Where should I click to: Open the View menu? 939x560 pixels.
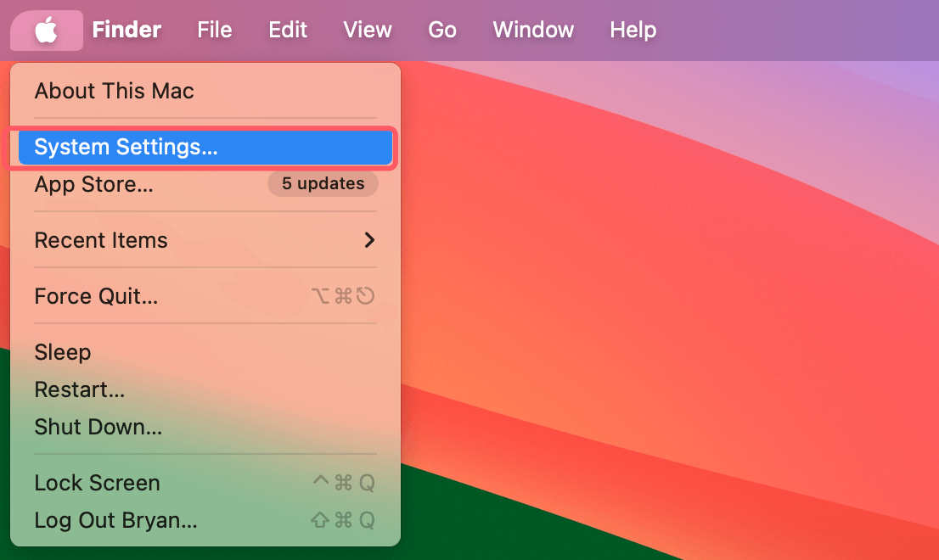coord(367,30)
